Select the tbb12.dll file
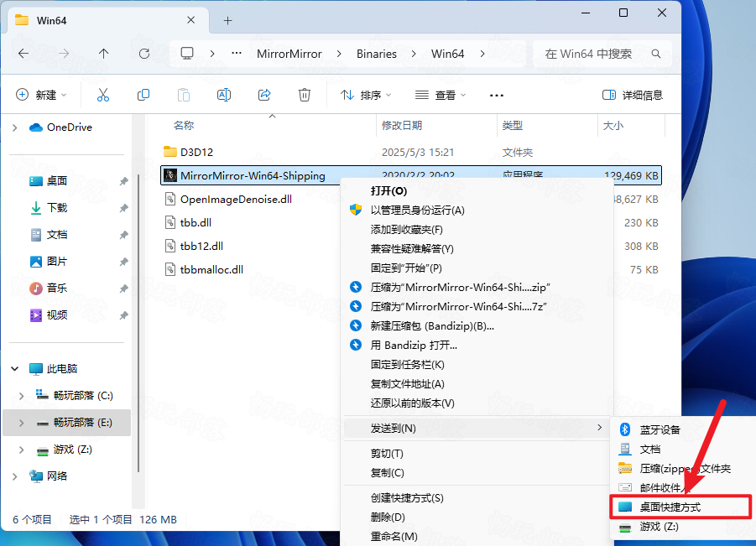Screen dimensions: 756x546 point(201,246)
